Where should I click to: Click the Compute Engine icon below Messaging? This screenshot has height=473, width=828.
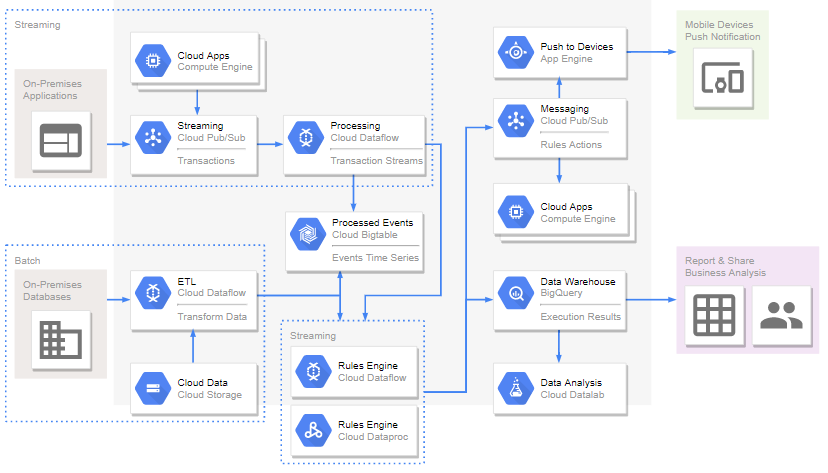point(516,212)
